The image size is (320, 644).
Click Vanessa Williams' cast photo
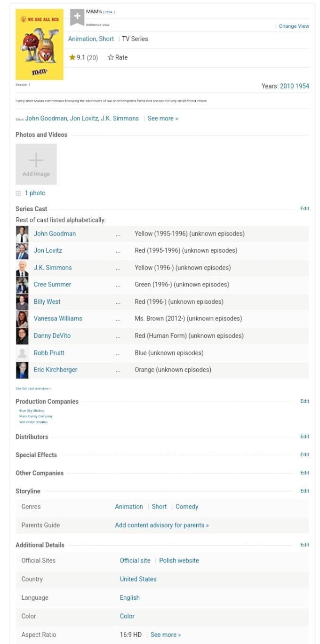22,319
